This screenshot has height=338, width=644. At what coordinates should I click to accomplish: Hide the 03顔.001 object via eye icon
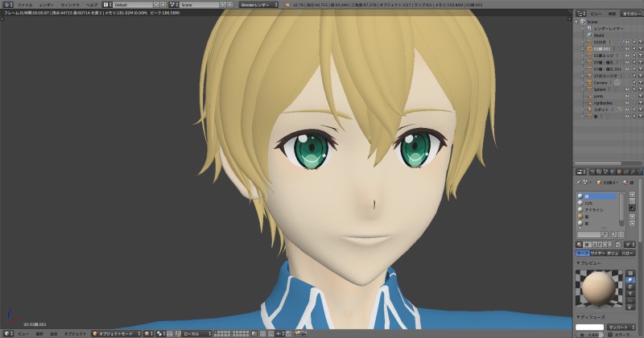coord(627,48)
